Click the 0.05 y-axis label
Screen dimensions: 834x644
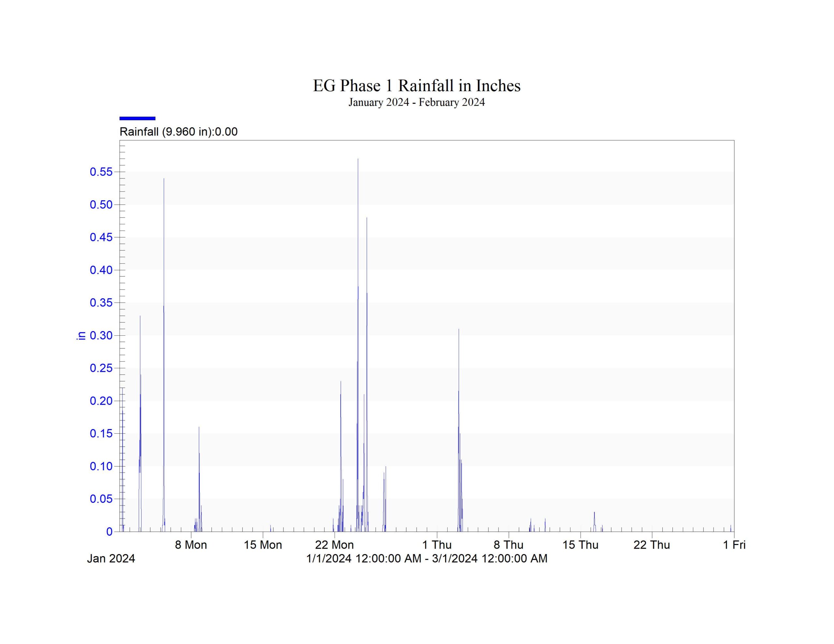(x=101, y=498)
